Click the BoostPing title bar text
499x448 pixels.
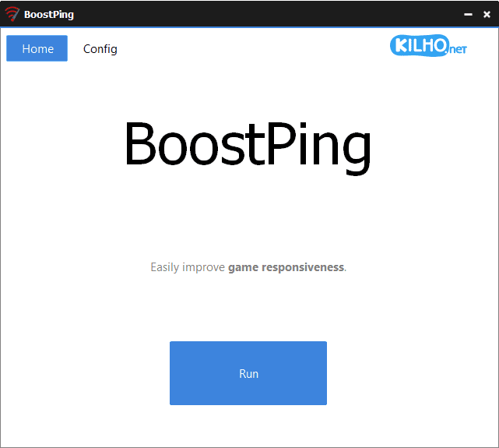coord(49,15)
